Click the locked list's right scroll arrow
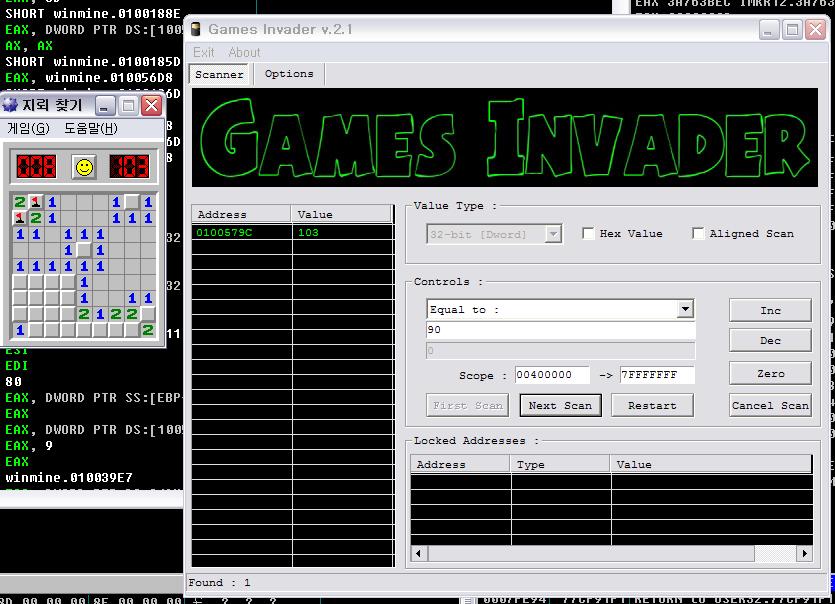Viewport: 835px width, 604px height. (805, 553)
